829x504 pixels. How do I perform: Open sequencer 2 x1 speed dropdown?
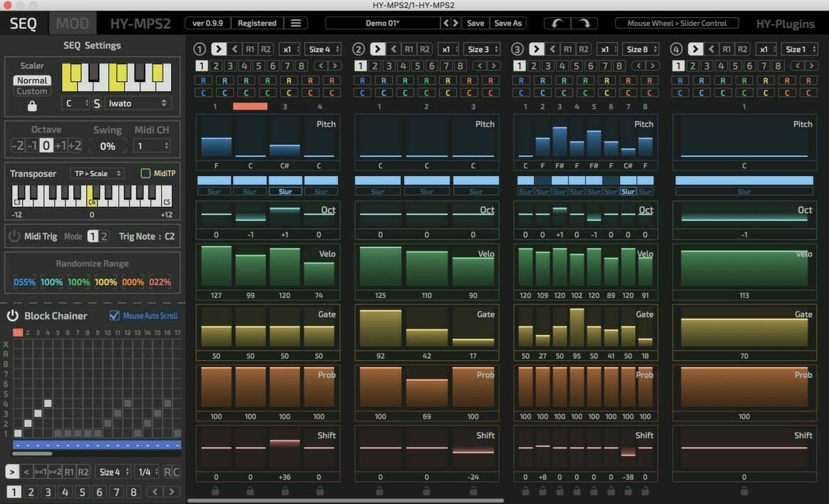point(449,49)
